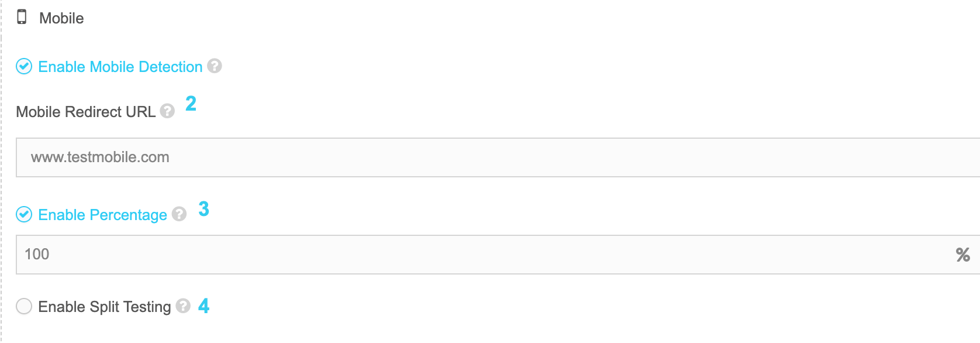Open help icon beside Mobile Redirect URL

[x=167, y=111]
